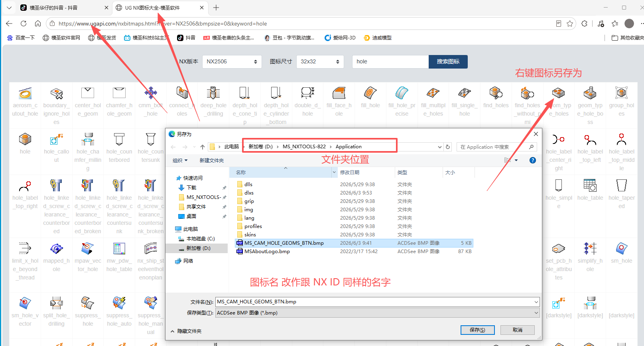This screenshot has width=644, height=346.
Task: Open the 保存类型 file type dropdown
Action: point(377,313)
